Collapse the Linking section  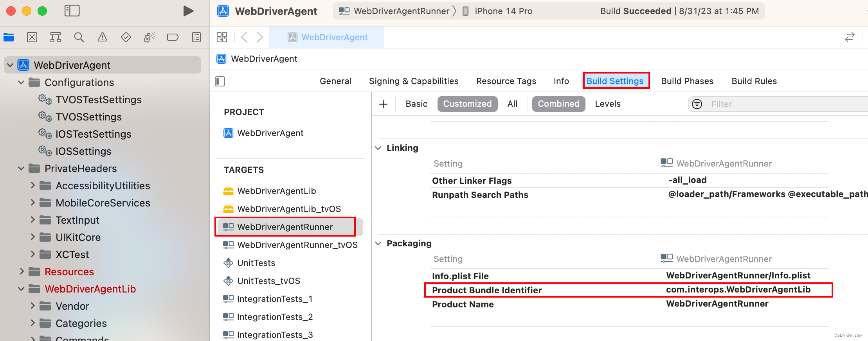378,148
